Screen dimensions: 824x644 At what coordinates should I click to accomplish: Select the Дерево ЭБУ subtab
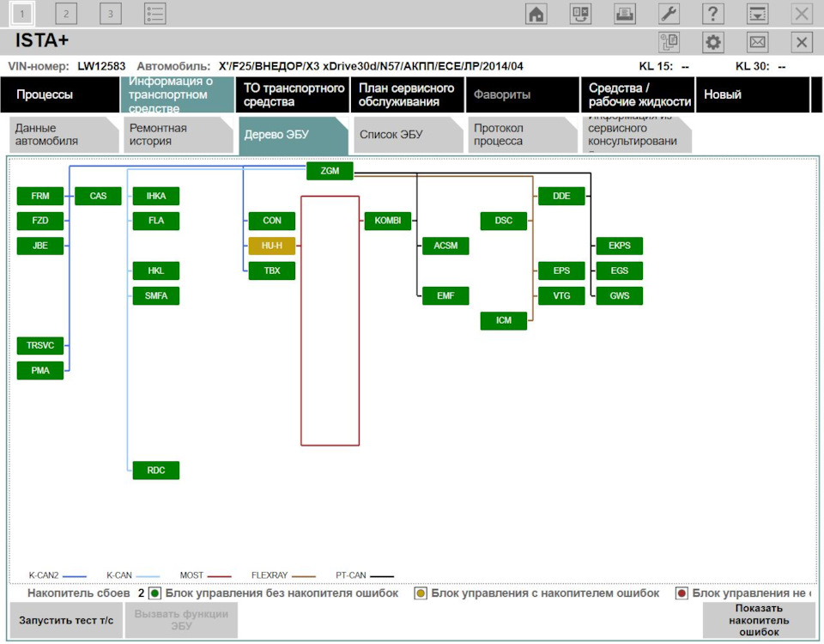point(294,136)
